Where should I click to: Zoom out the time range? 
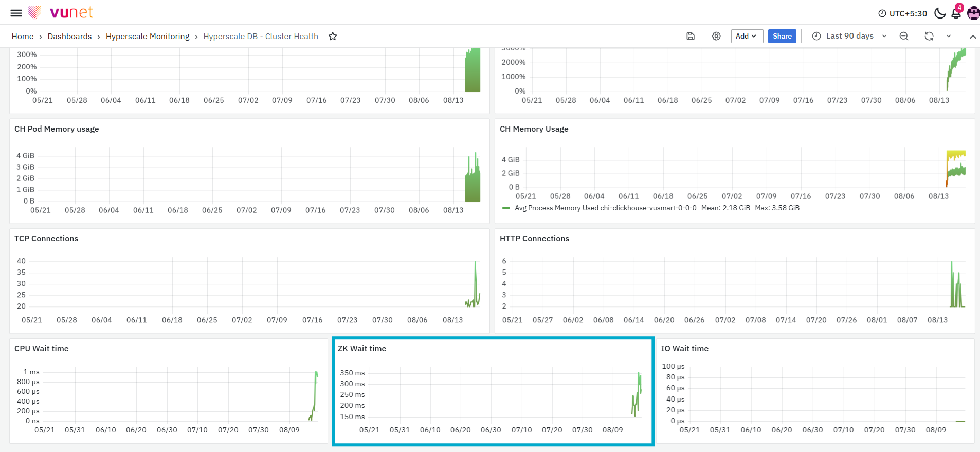coord(904,36)
